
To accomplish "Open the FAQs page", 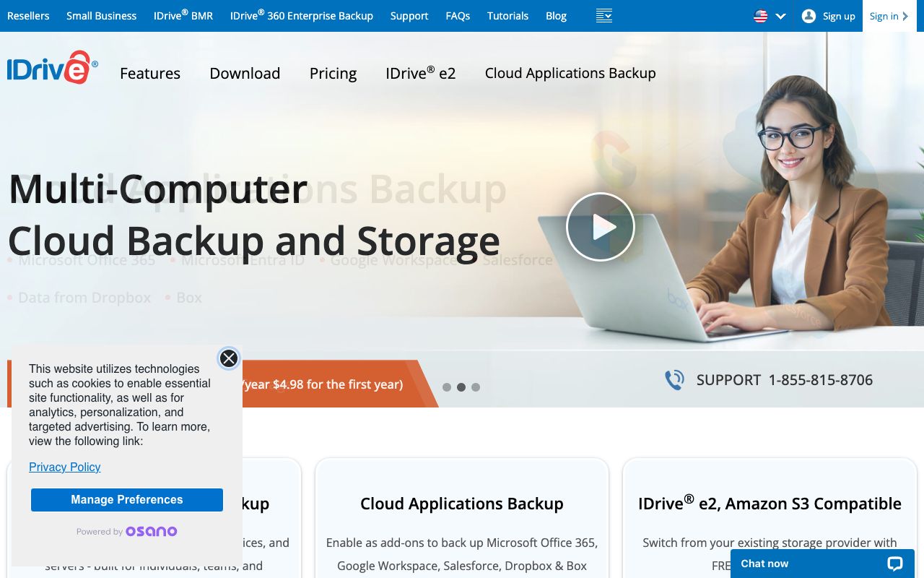I will [x=458, y=16].
